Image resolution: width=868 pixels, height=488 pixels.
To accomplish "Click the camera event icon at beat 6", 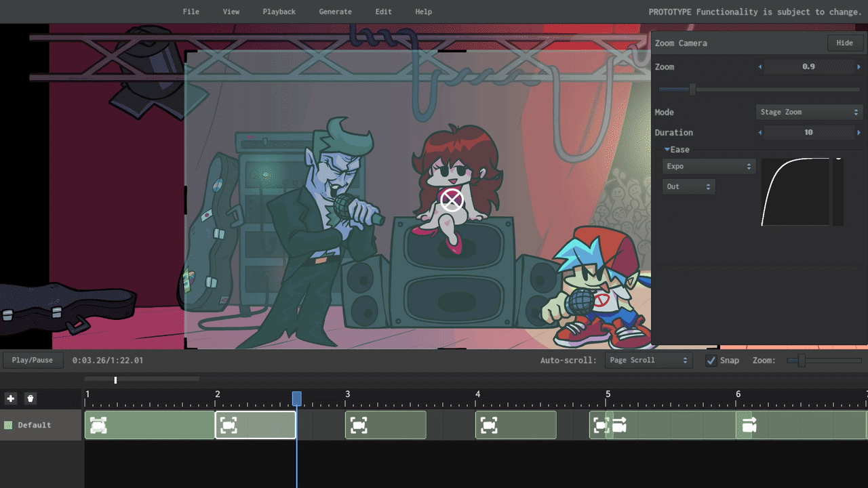I will pyautogui.click(x=749, y=425).
